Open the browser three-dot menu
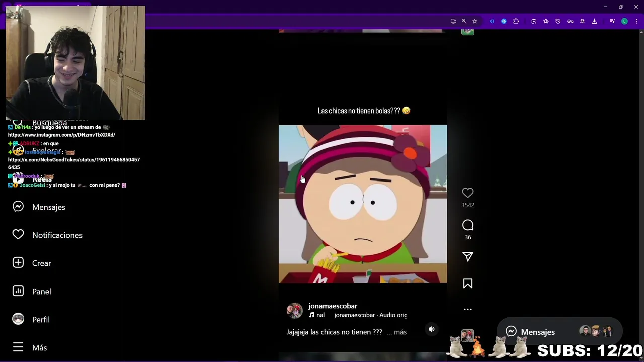Viewport: 644px width, 362px height. pyautogui.click(x=636, y=21)
